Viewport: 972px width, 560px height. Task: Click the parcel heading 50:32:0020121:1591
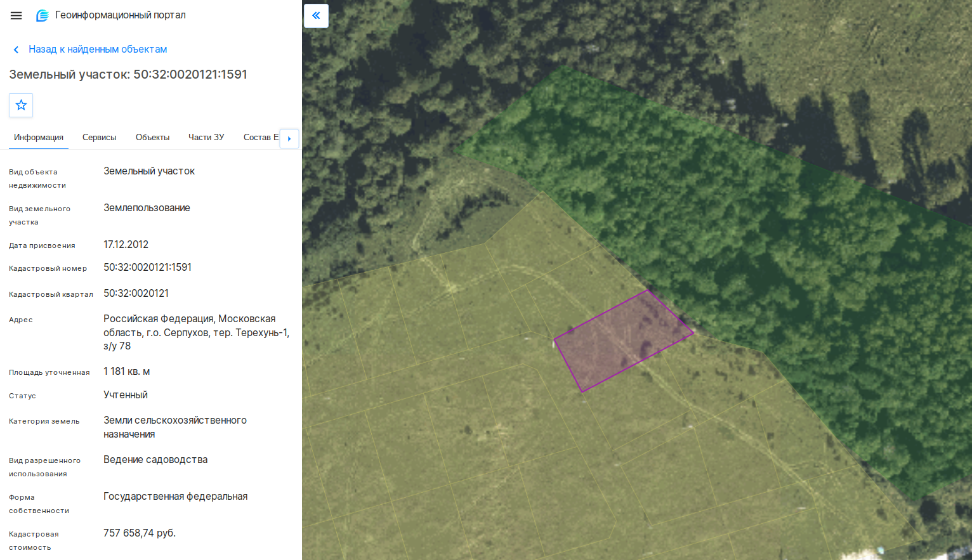[x=128, y=74]
